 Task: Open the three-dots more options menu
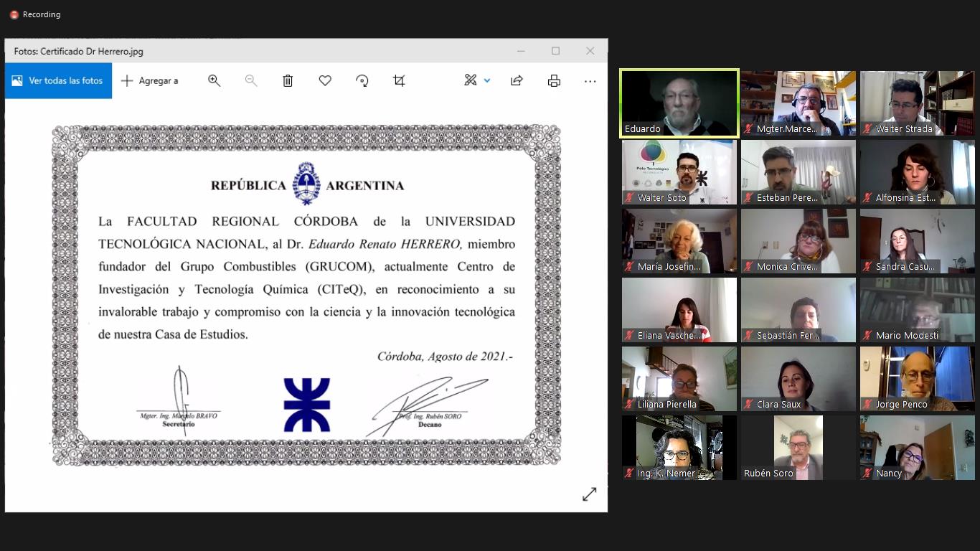pos(590,81)
